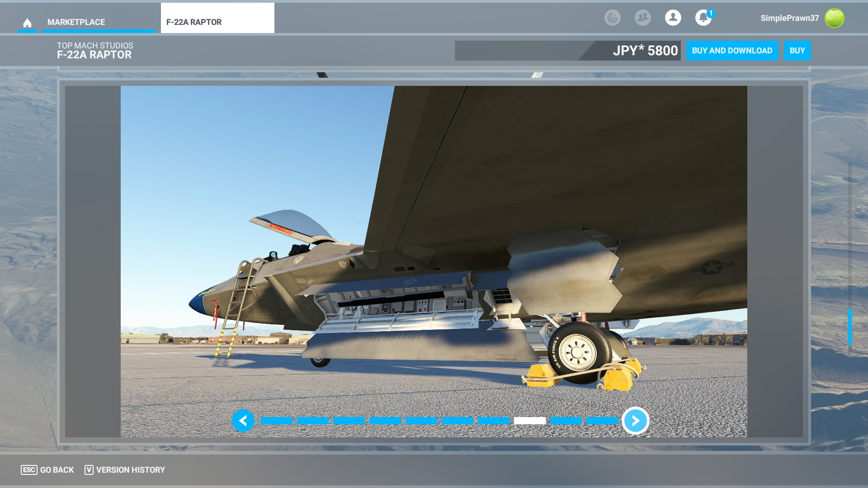Open the friends group icon
This screenshot has height=488, width=868.
tap(642, 18)
